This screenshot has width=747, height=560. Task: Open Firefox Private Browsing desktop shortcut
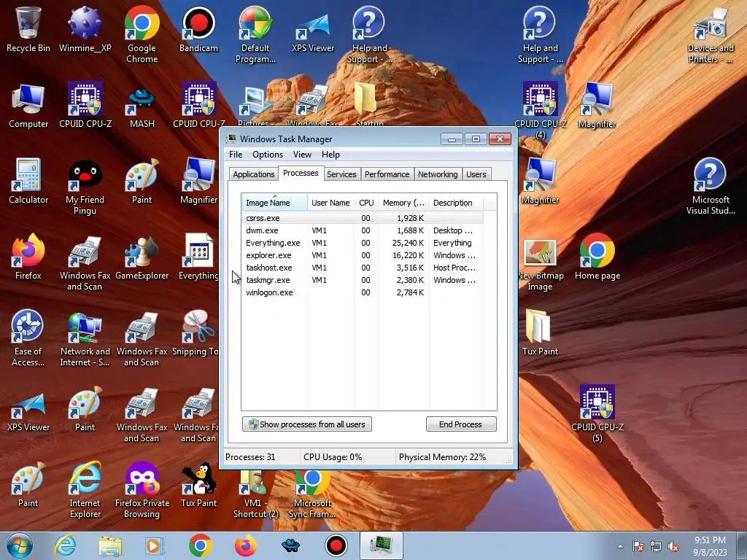[142, 489]
